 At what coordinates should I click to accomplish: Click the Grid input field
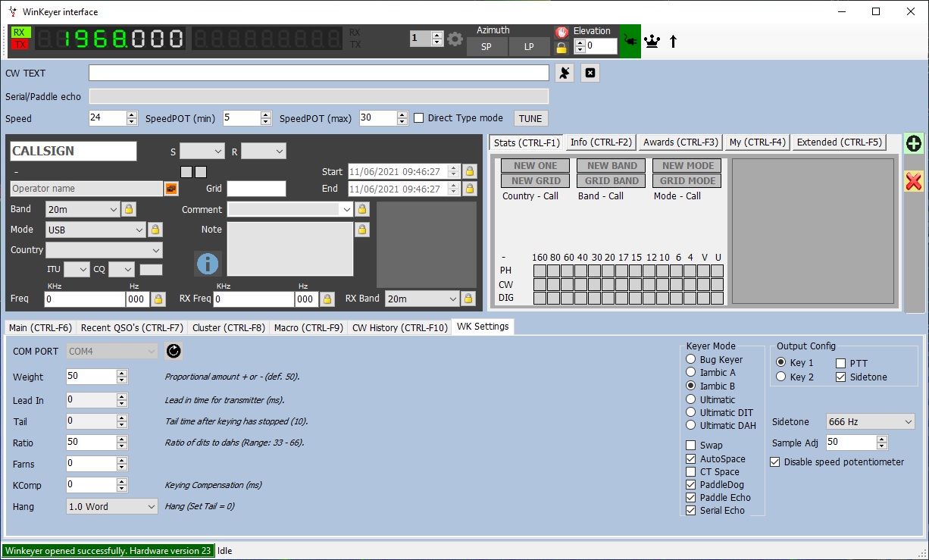point(256,189)
